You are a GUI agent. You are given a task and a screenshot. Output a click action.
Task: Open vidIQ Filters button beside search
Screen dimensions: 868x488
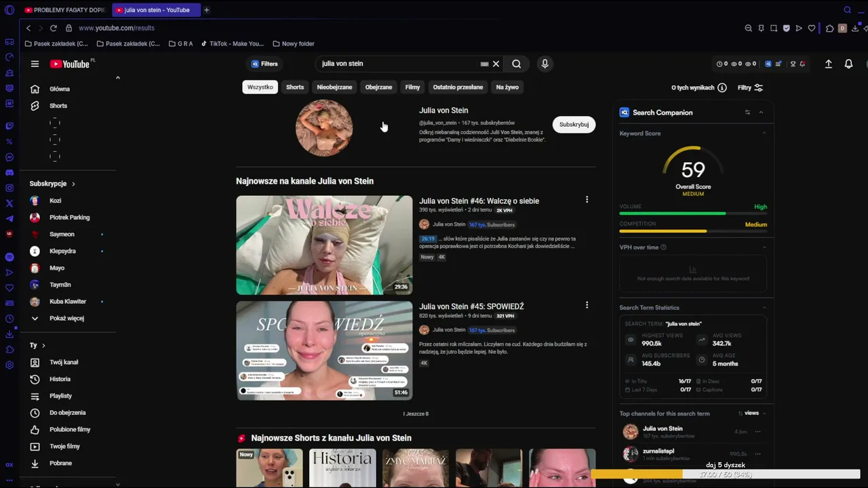tap(264, 64)
